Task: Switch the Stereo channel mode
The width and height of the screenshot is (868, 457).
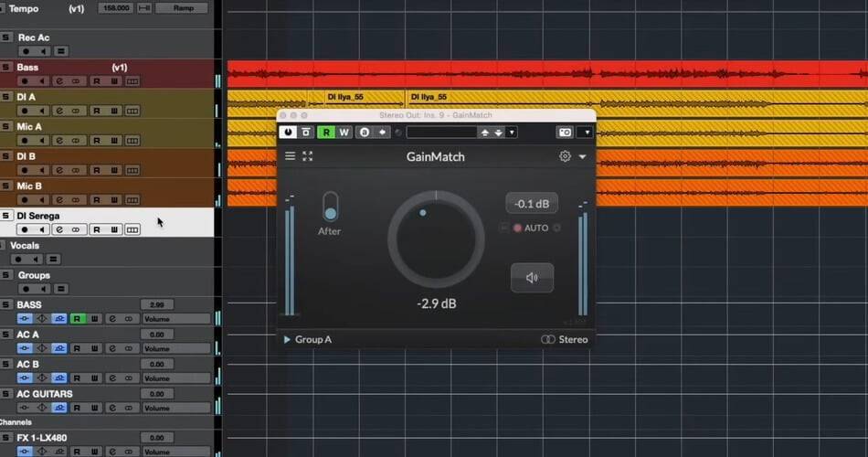Action: tap(565, 340)
